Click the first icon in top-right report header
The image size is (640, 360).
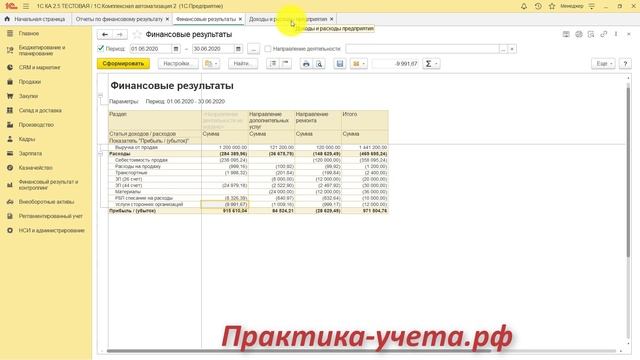(566, 34)
